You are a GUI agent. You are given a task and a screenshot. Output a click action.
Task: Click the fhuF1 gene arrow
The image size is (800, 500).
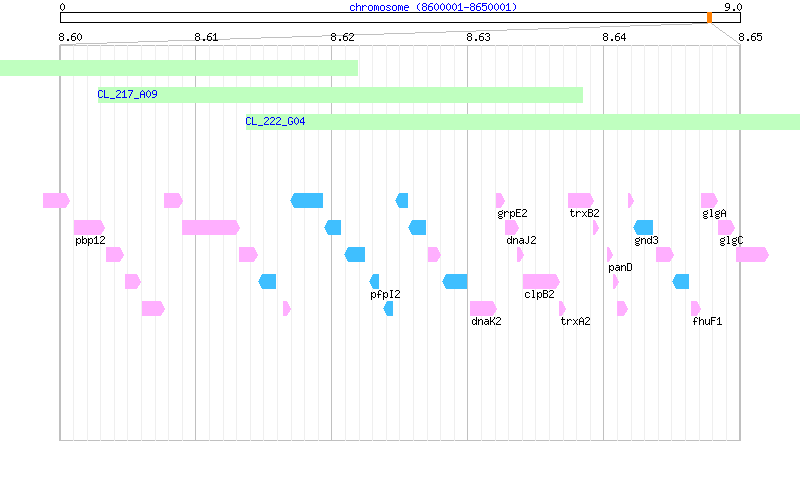tap(695, 309)
